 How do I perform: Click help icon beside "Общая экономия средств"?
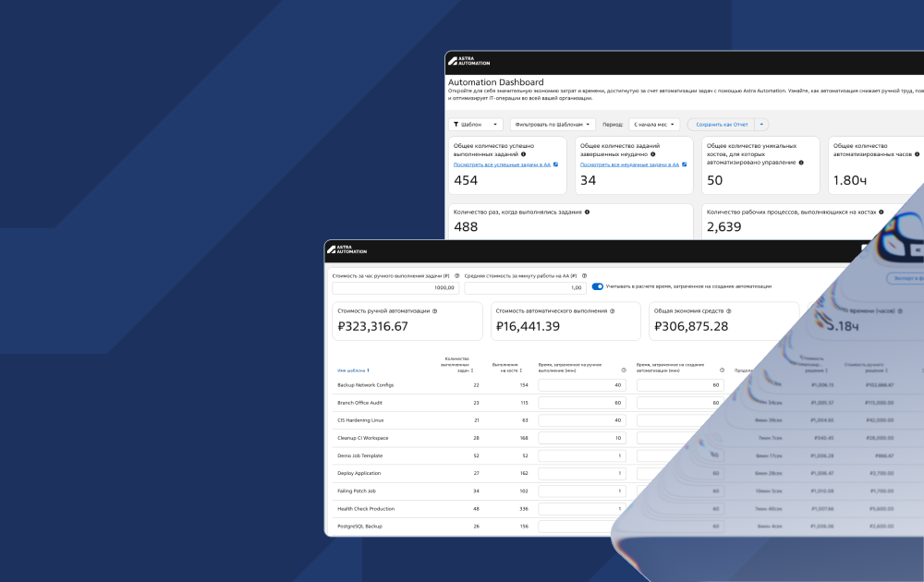click(x=729, y=311)
